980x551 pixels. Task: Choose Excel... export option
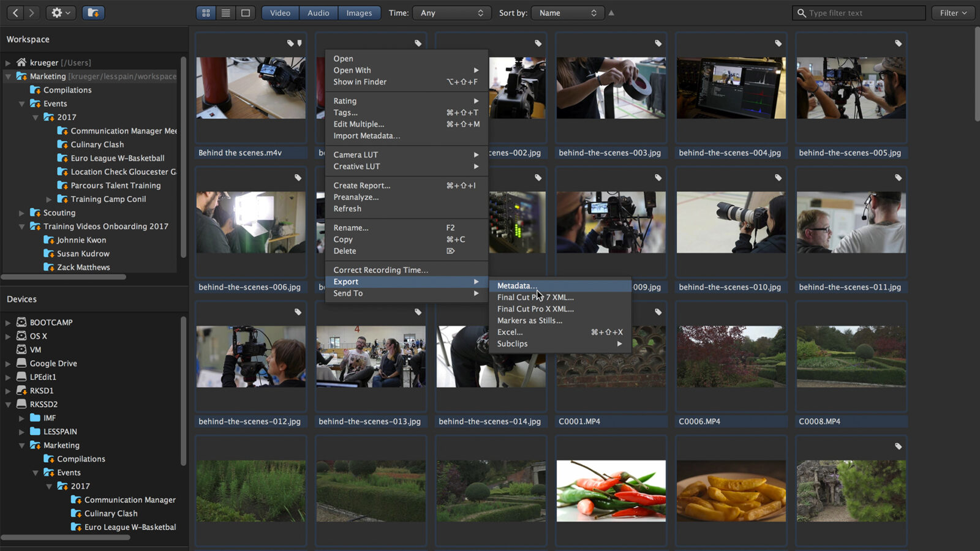[x=560, y=332]
